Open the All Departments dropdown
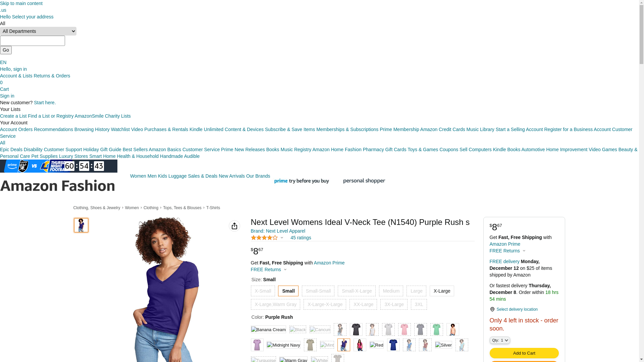The height and width of the screenshot is (362, 644). coord(38,31)
